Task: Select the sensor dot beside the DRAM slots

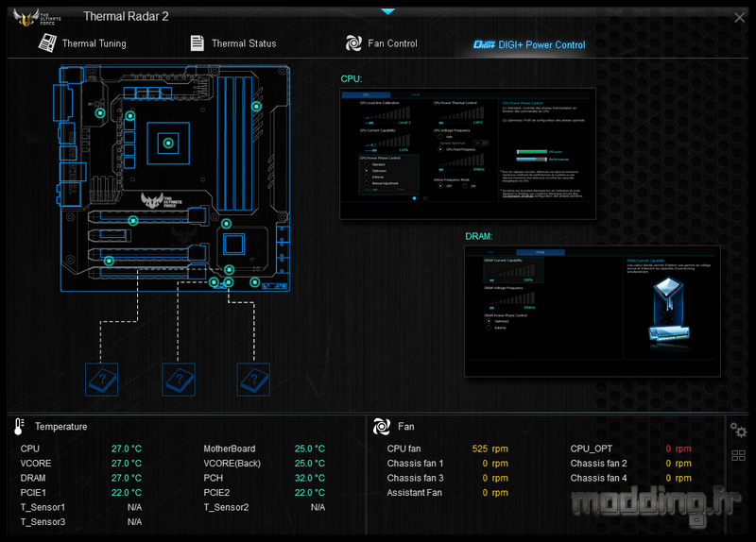Action: pyautogui.click(x=256, y=107)
